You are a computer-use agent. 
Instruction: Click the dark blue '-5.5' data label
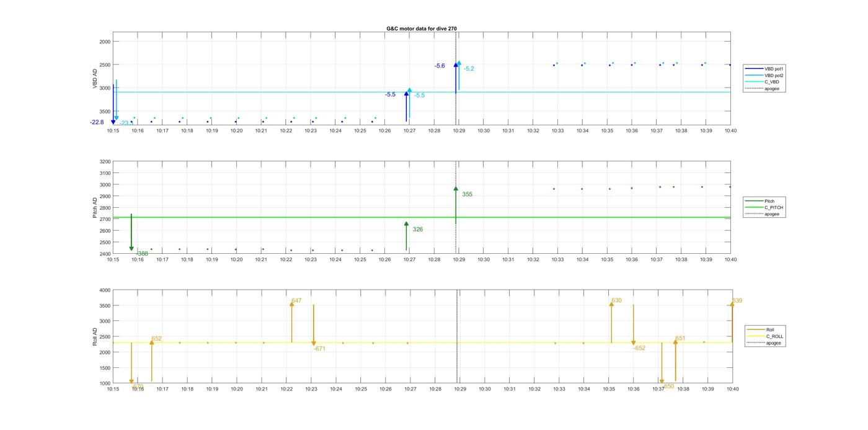(x=390, y=94)
